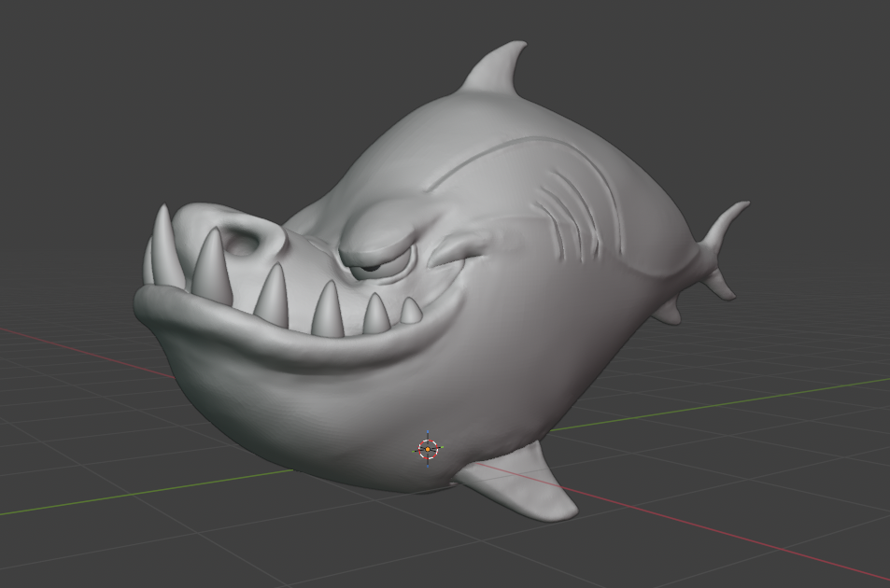Select the tallest front tooth
Viewport: 890px width, 588px height.
pos(163,247)
